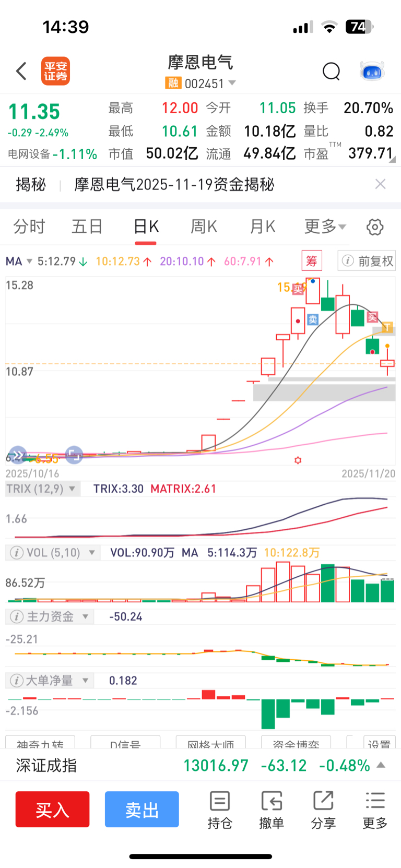Tap the double-arrow collapse icon on chart
Screen dimensions: 401x868
point(18,455)
